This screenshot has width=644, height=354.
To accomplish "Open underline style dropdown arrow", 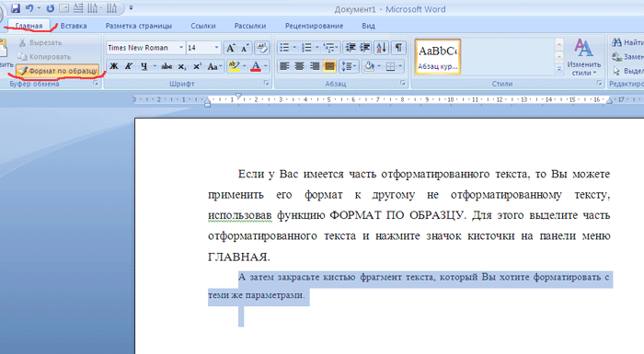I will [155, 66].
